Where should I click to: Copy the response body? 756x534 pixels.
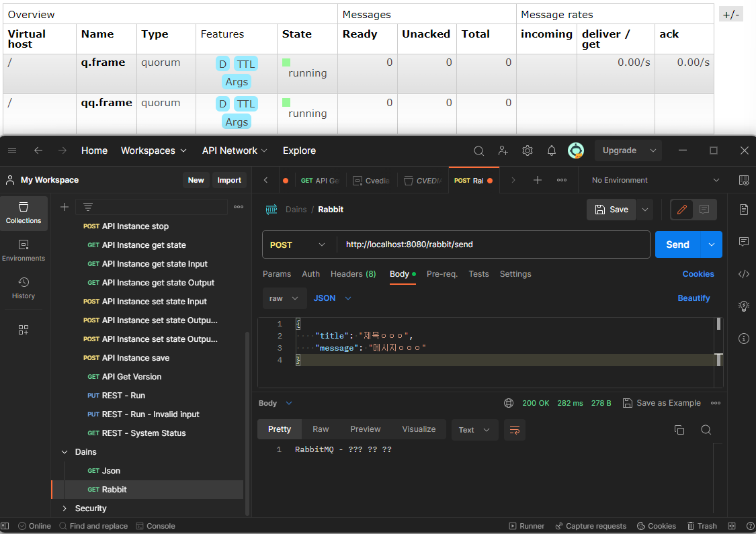679,430
